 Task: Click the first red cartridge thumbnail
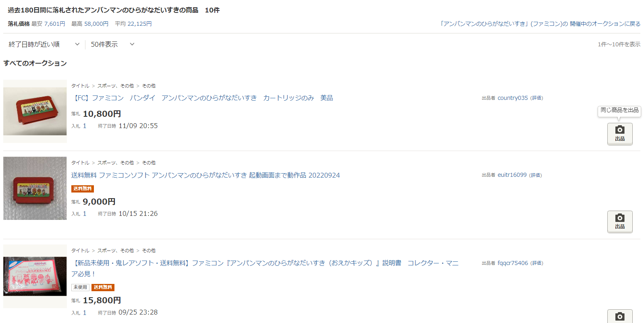coord(35,111)
